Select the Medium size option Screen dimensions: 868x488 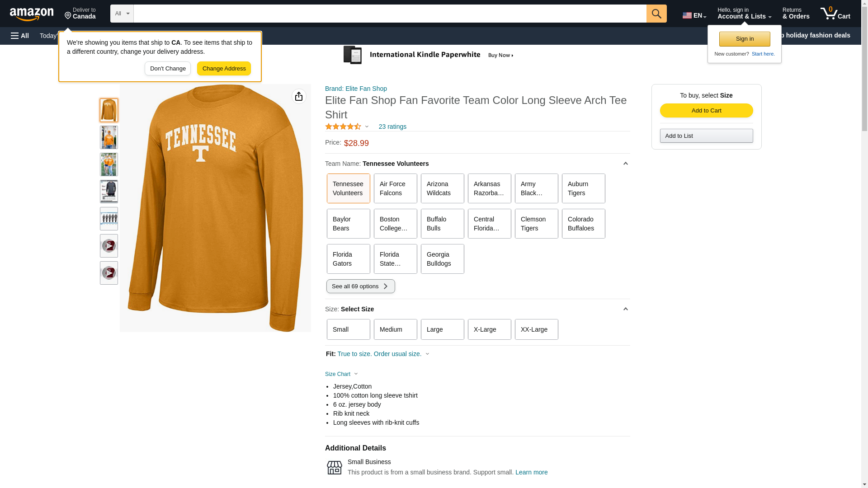pyautogui.click(x=395, y=329)
